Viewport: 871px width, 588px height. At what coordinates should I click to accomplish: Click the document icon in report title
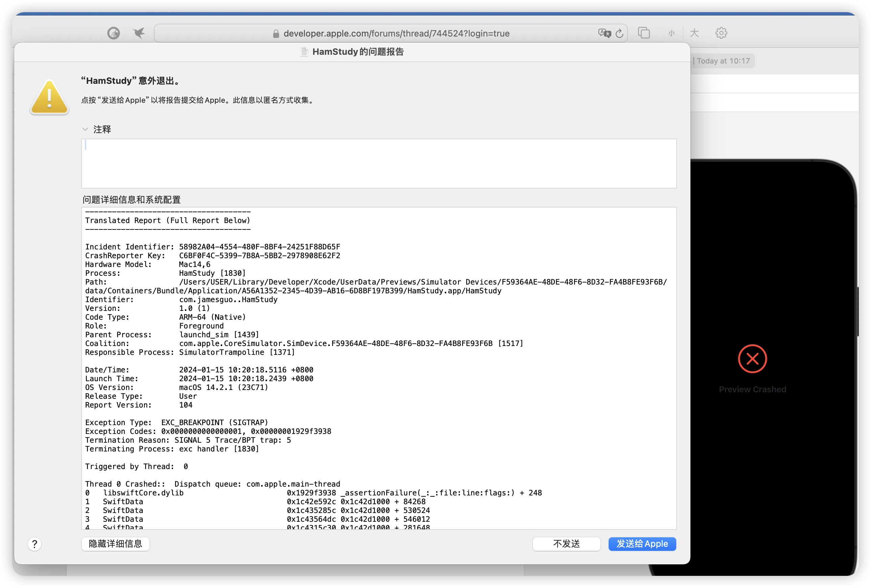coord(304,52)
